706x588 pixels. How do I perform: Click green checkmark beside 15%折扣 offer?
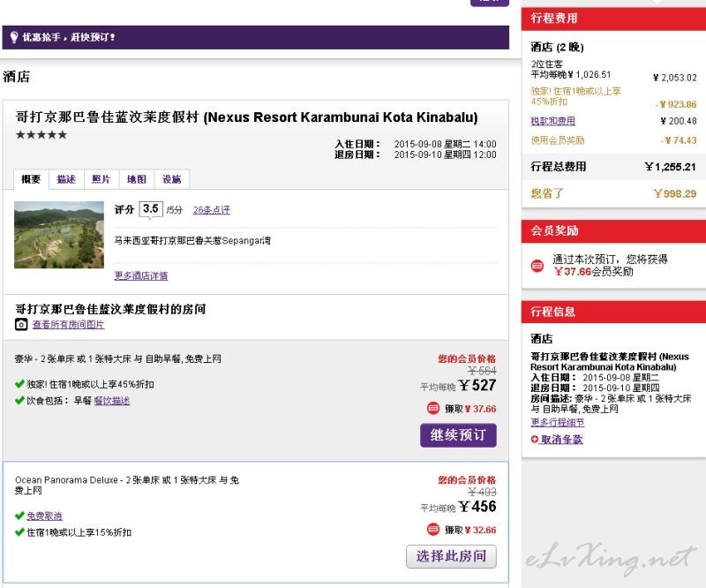[x=19, y=532]
